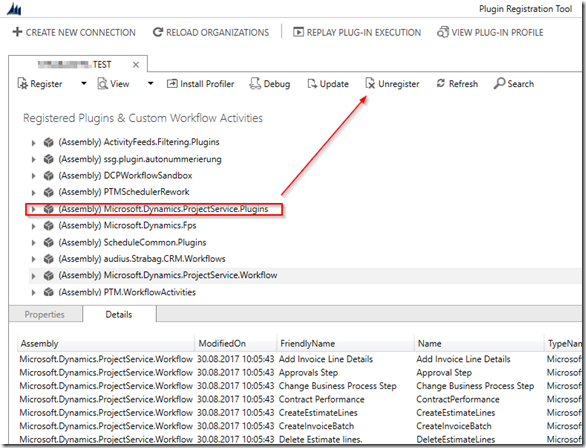Click assembly icon of DCPWorkflowSandbox
The image size is (586, 448).
(x=49, y=176)
